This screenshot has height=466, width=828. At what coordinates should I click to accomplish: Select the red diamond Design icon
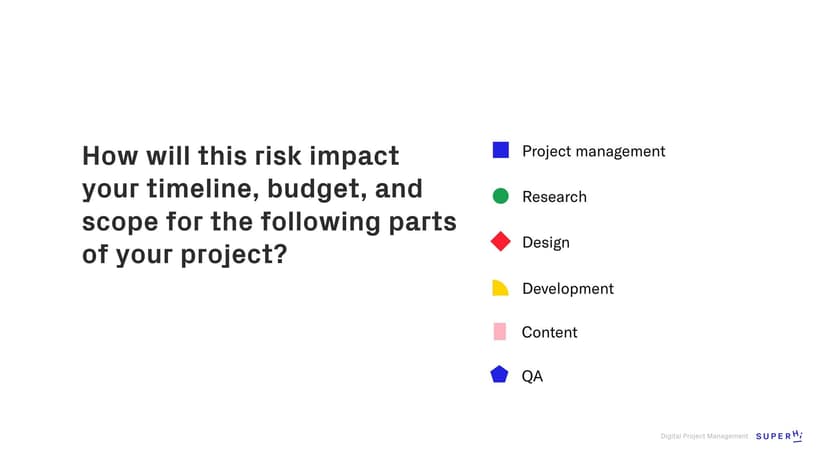(x=501, y=242)
